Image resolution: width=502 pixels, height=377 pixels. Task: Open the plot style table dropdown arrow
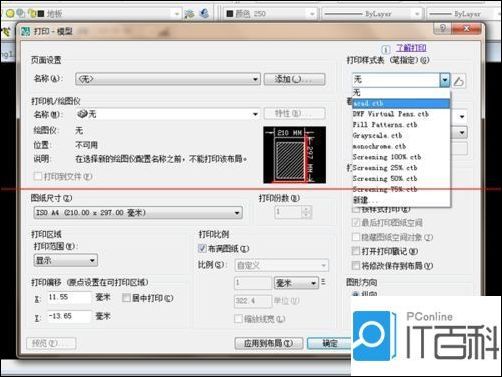[445, 80]
